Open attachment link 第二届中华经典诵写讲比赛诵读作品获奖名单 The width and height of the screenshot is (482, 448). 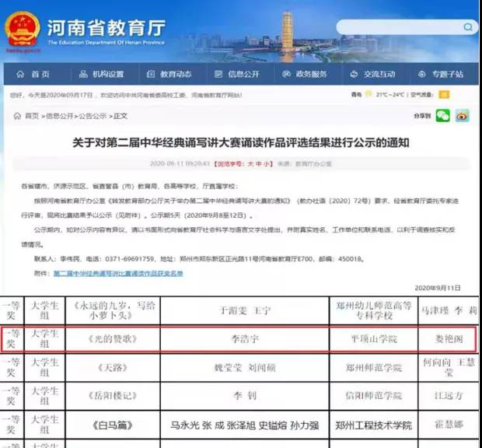(118, 273)
